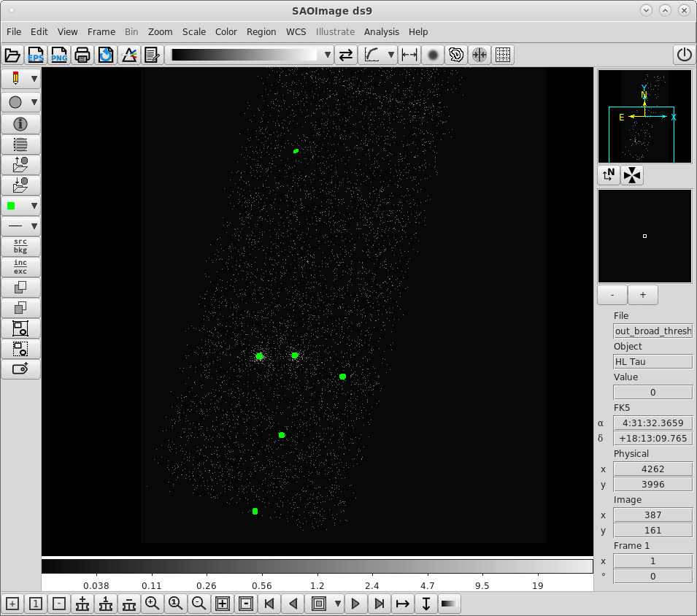Click the zoom in magnifier icon
Screen dimensions: 697x616
pyautogui.click(x=152, y=604)
